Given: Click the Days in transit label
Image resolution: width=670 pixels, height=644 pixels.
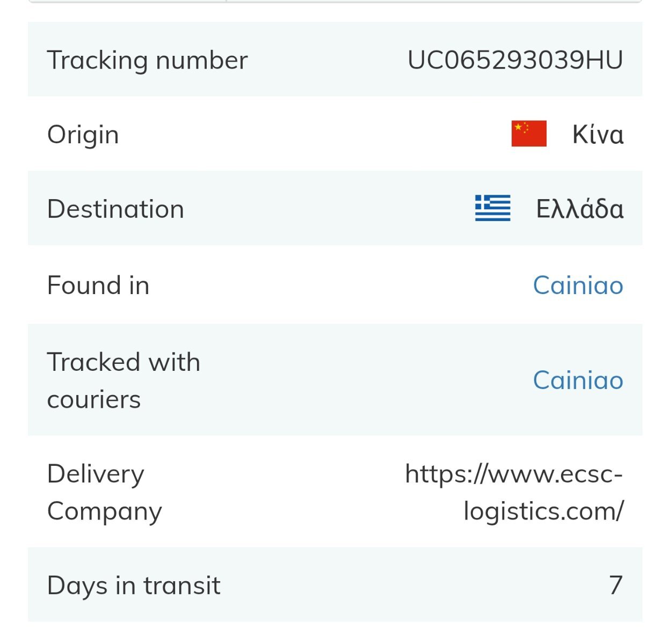Looking at the screenshot, I should tap(134, 586).
